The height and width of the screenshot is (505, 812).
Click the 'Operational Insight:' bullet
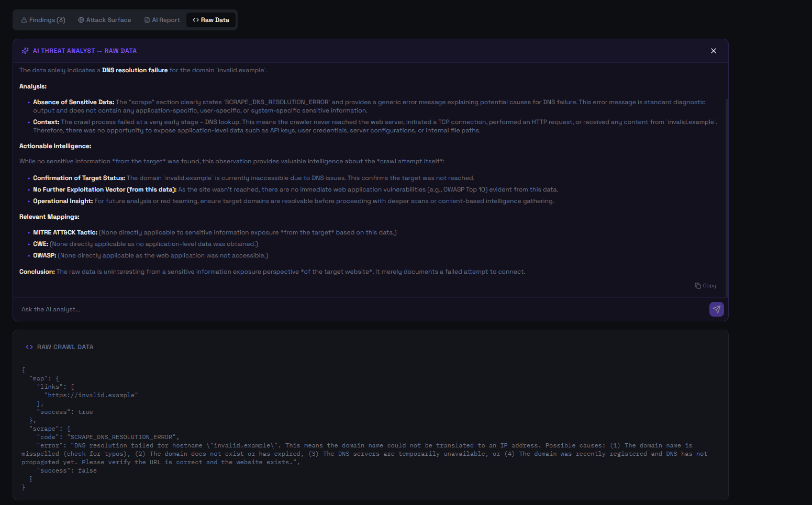point(63,201)
